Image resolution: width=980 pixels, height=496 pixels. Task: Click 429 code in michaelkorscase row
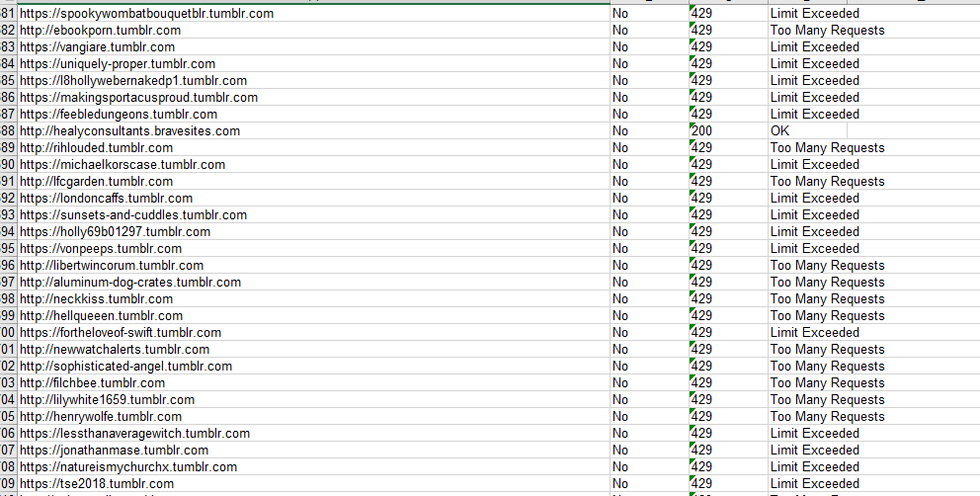[x=729, y=164]
